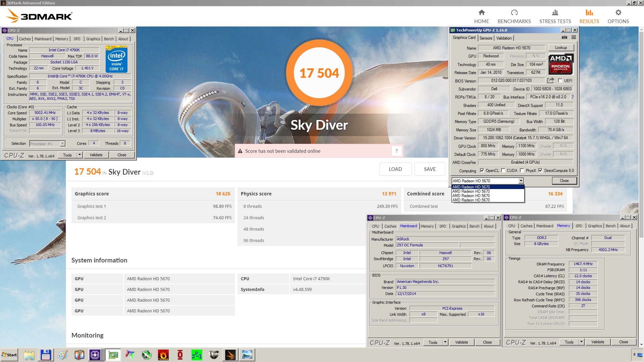Open the Caches tab in top-left CPU-Z
The image size is (644, 362).
click(x=24, y=39)
